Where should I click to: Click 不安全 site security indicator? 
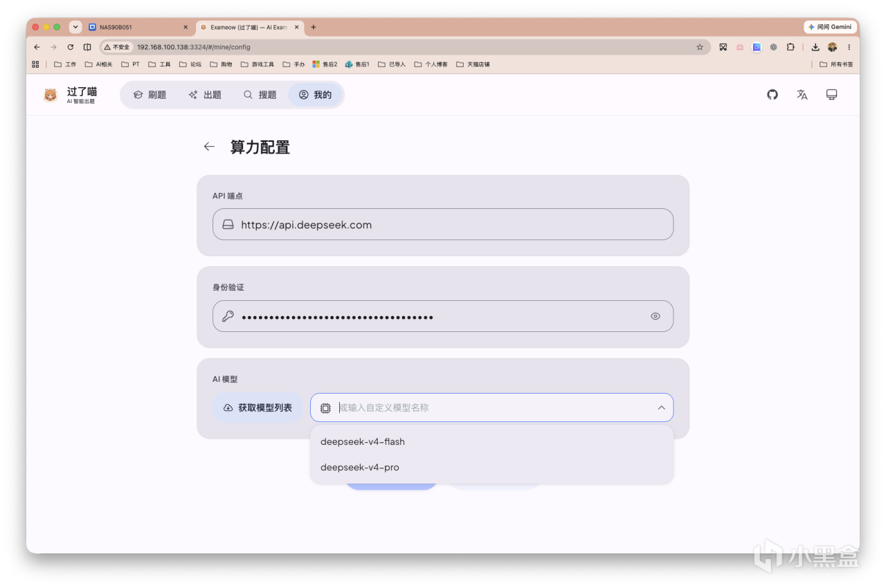[116, 47]
